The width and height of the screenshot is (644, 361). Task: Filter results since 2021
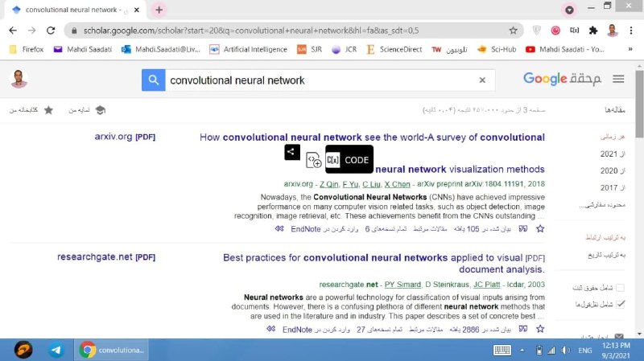coord(613,154)
